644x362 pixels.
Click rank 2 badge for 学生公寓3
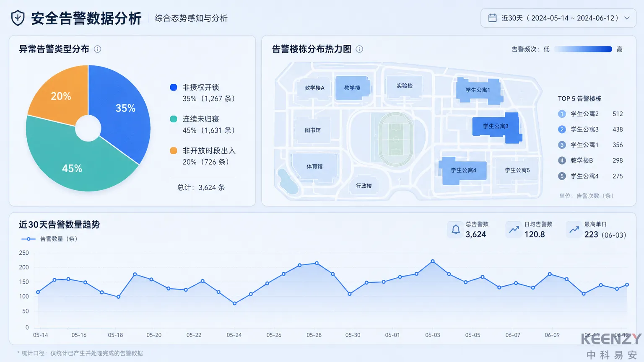click(562, 129)
